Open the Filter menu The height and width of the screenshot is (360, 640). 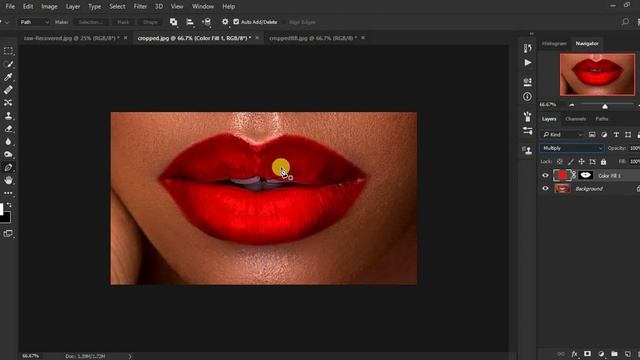pyautogui.click(x=140, y=7)
